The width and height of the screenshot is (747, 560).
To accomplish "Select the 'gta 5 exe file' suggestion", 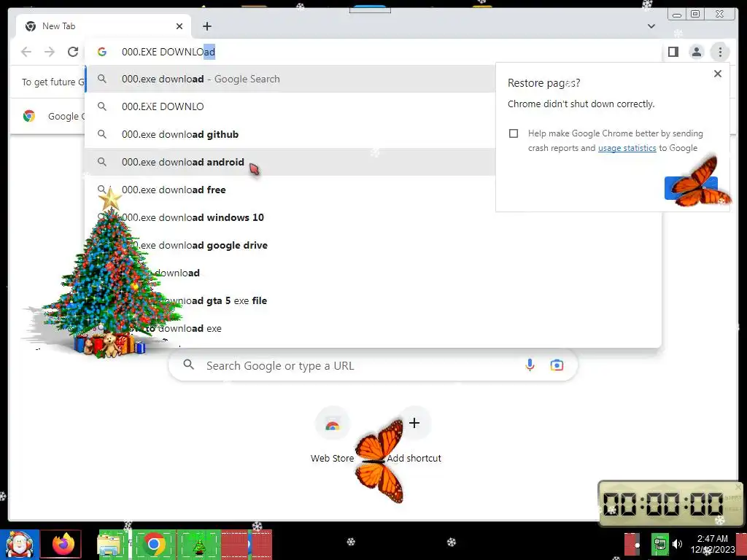I will [373, 300].
